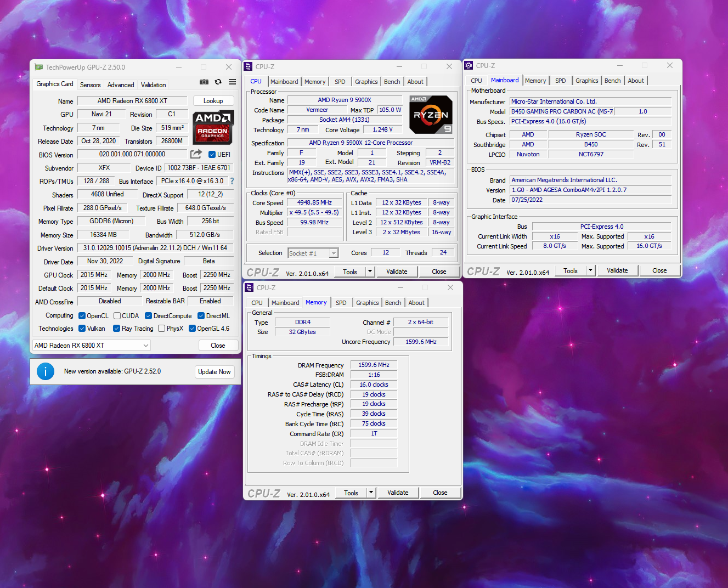Click the Memory Type value 'GDDR6 (Micron)'
Screen dimensions: 728x588
[112, 221]
